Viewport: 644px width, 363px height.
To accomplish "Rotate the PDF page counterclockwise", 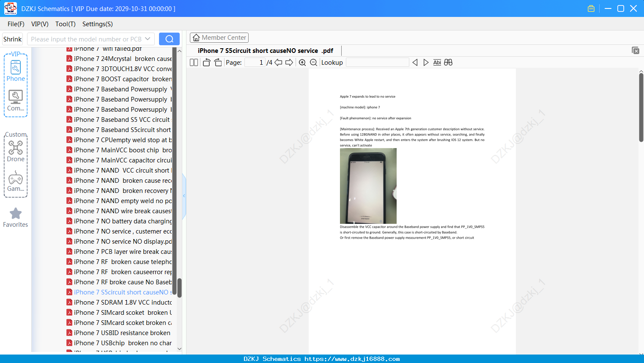I will click(206, 63).
